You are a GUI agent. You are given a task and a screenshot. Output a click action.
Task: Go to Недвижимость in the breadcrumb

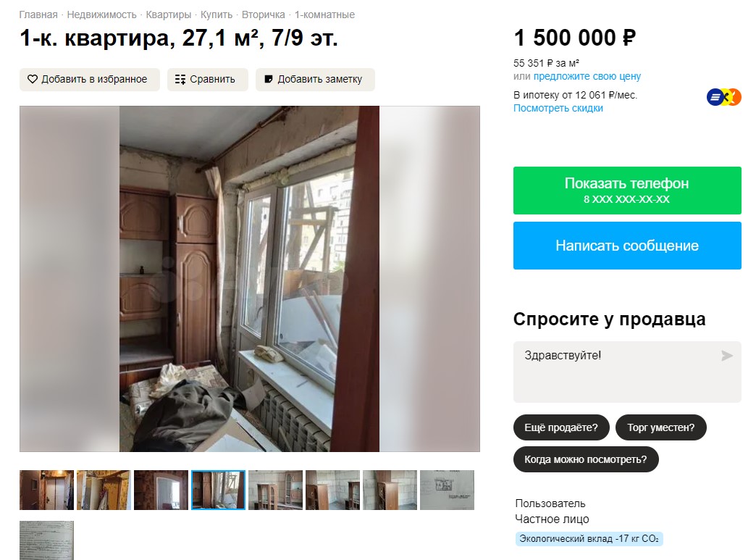click(x=101, y=15)
